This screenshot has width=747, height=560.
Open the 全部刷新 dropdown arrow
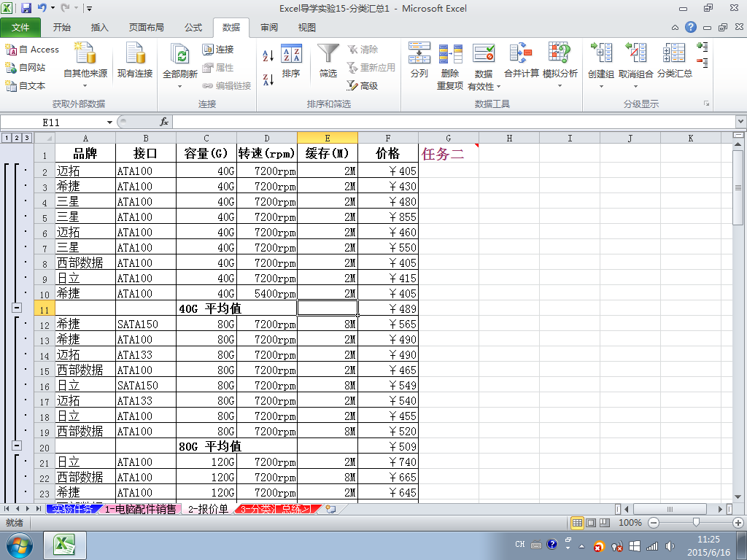[x=180, y=86]
